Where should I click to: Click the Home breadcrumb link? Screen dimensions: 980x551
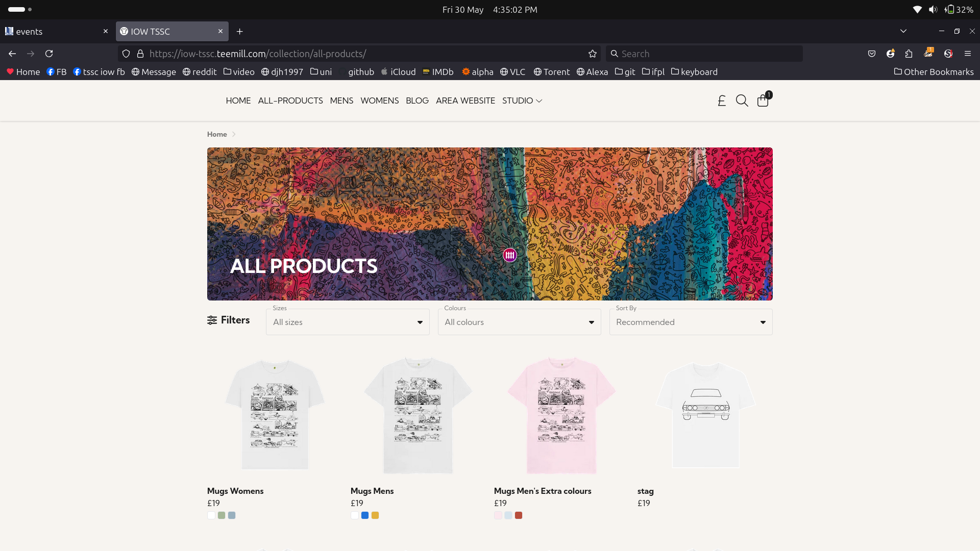click(217, 134)
